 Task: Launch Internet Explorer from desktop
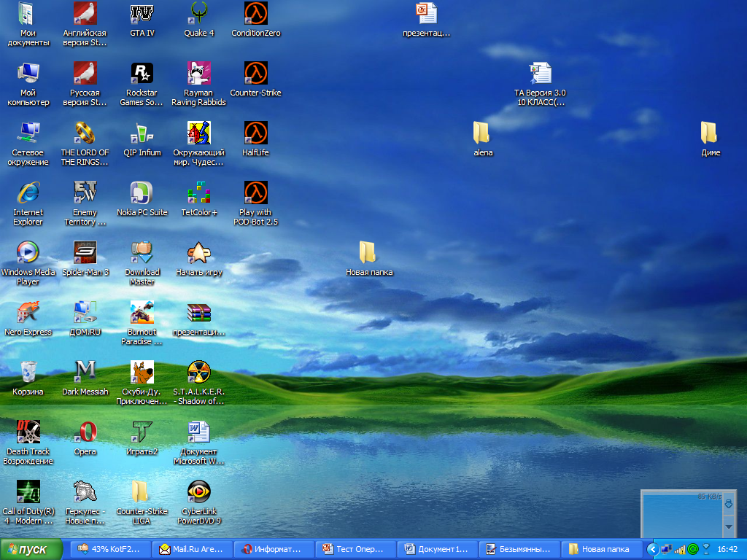click(28, 203)
